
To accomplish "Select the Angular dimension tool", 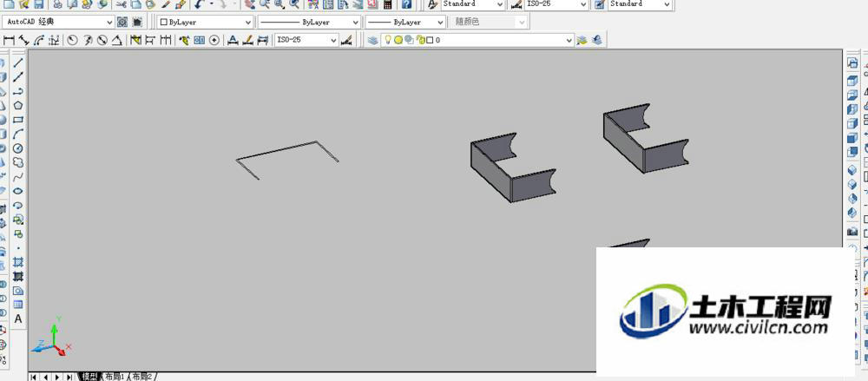I will (x=117, y=40).
